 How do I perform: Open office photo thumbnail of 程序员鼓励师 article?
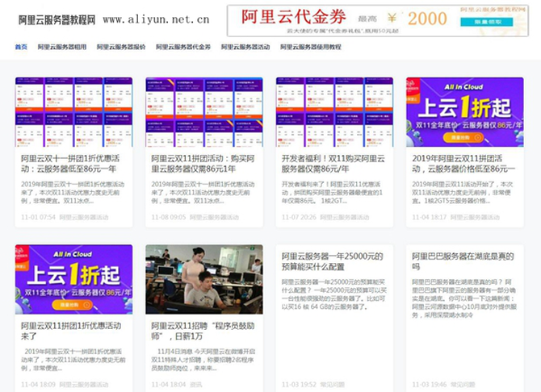[204, 279]
